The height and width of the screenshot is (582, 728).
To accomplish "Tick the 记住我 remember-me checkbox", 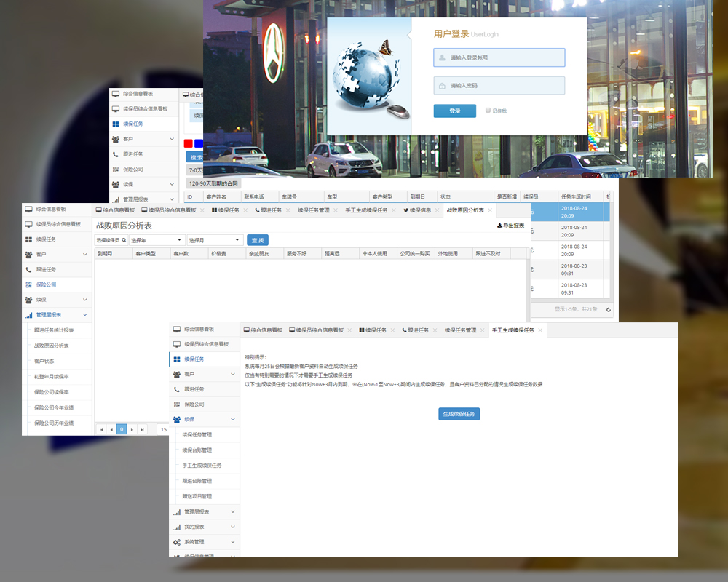I will [488, 111].
